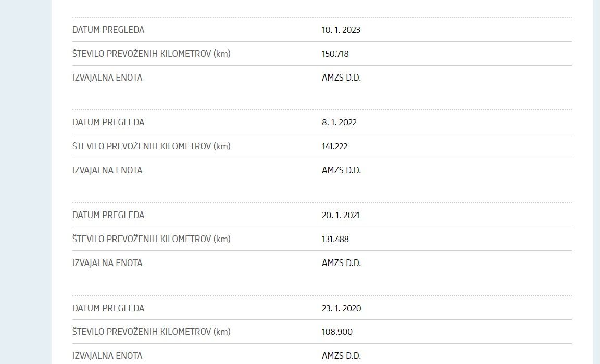
Task: Click the ŠTEVILO PREVOŽENIH KILOMETROV label next to 141.222
Action: (152, 146)
